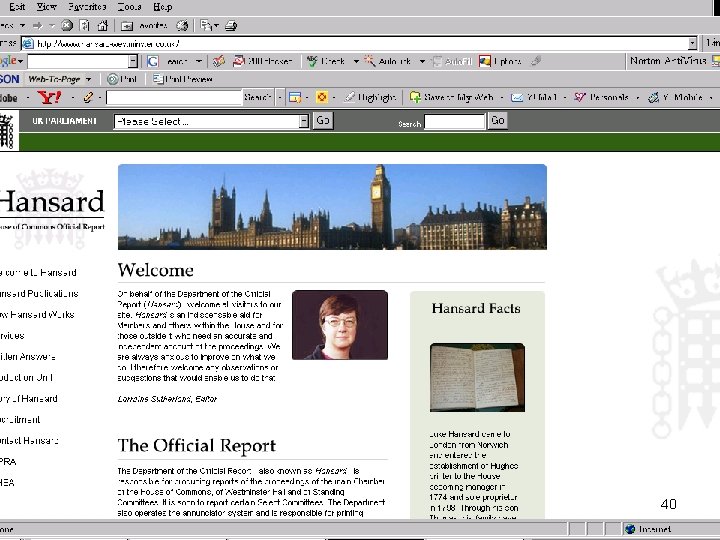Go to browser Home page icon

coord(103,25)
